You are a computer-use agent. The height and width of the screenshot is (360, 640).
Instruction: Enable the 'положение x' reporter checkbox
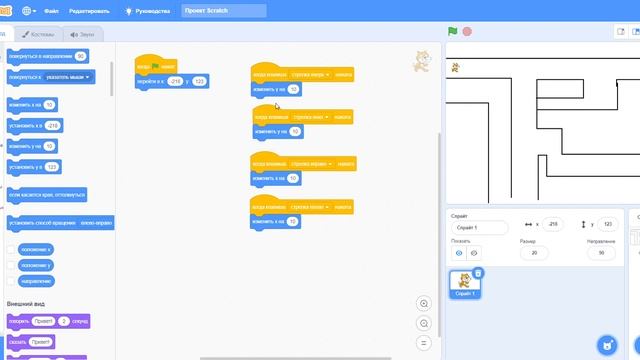11,249
